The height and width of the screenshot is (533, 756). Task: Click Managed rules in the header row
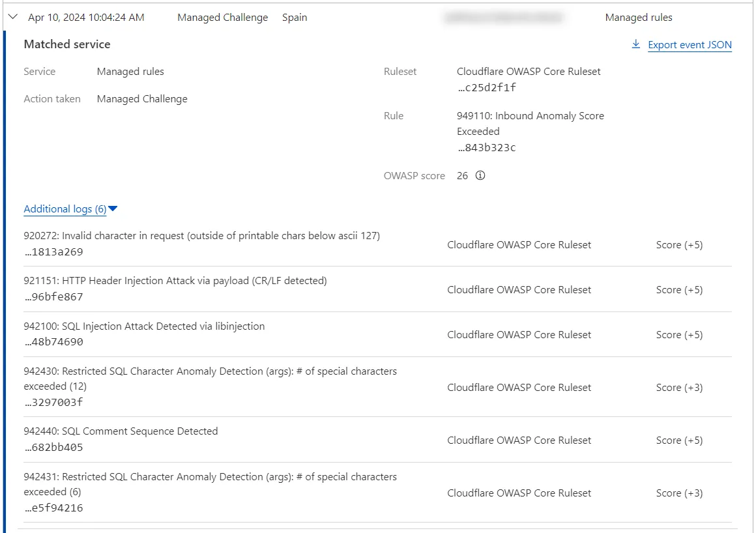[x=639, y=18]
